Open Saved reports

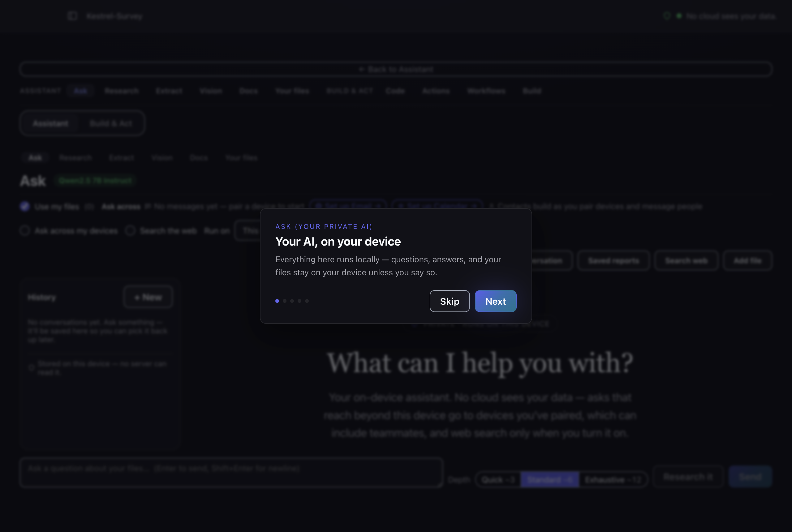pos(613,260)
